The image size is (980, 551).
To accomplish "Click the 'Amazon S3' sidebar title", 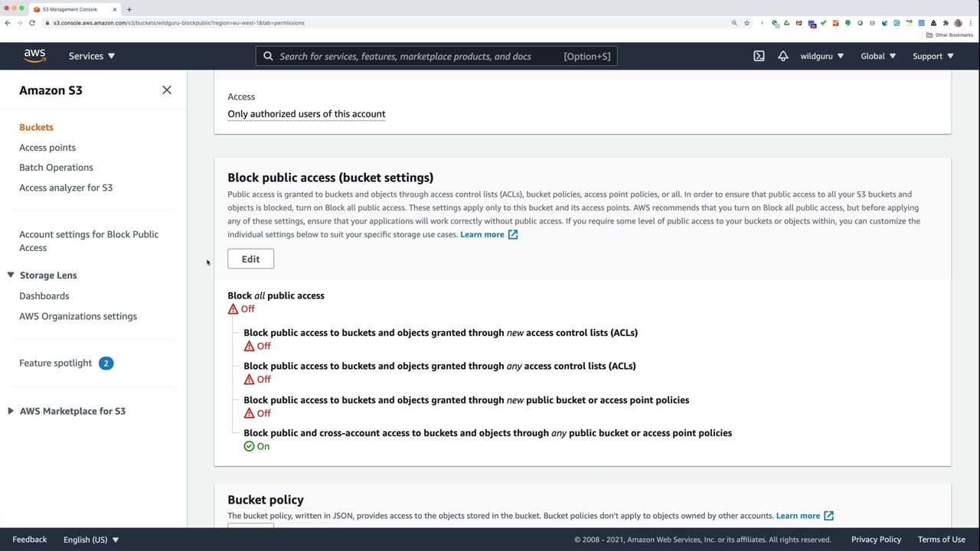I will click(51, 90).
